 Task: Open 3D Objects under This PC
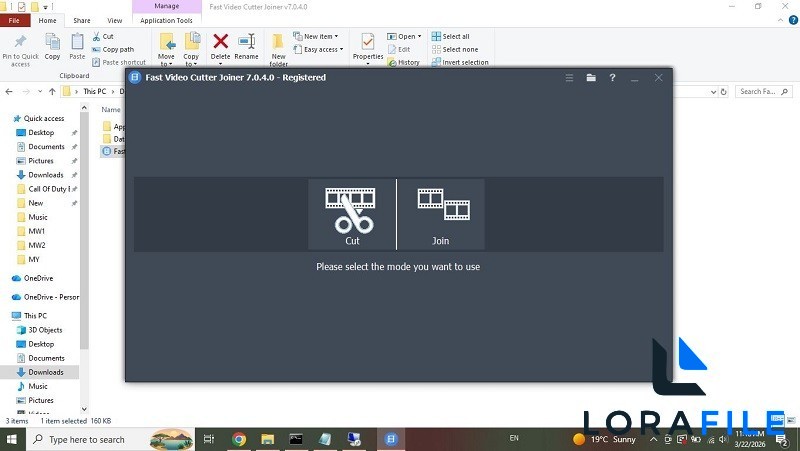40,330
